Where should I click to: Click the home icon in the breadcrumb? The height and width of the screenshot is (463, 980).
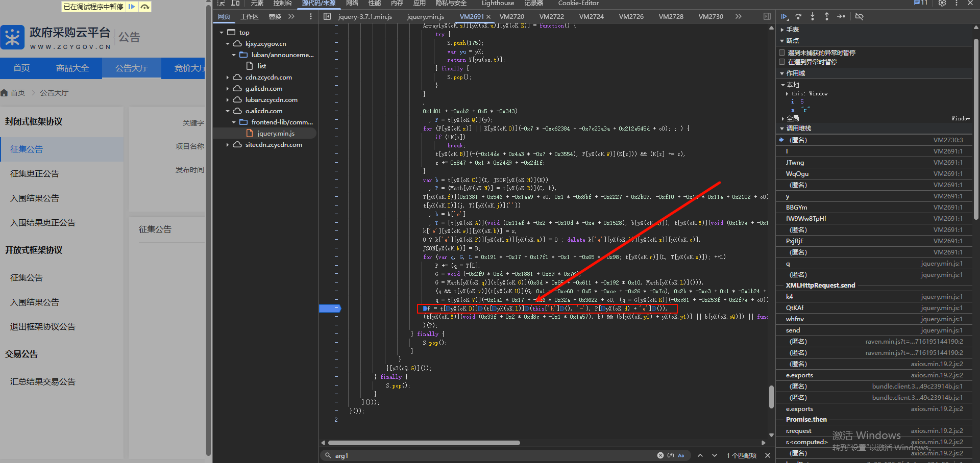click(4, 93)
